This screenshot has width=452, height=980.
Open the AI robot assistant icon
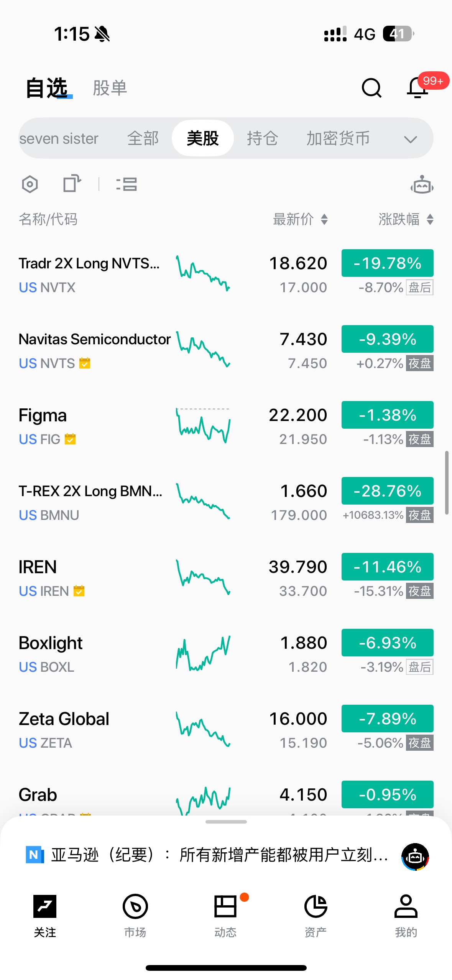(422, 185)
